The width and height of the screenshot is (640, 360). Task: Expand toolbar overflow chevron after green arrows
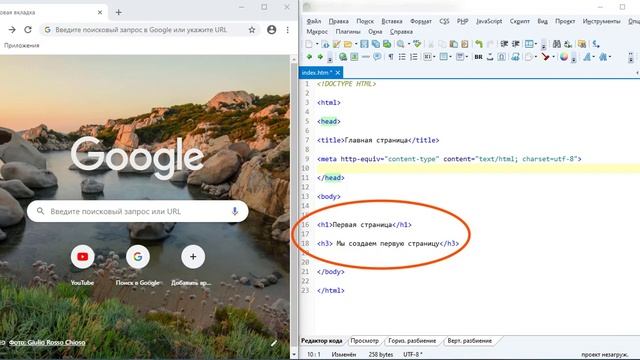[330, 58]
